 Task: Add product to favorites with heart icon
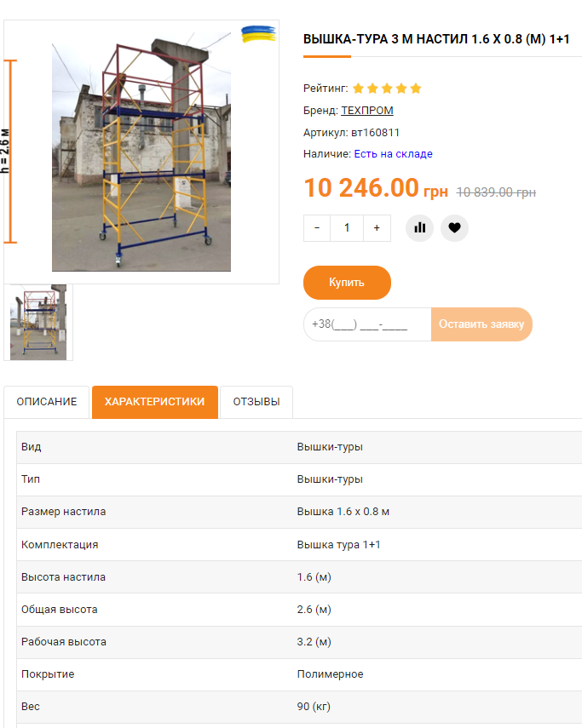click(454, 228)
